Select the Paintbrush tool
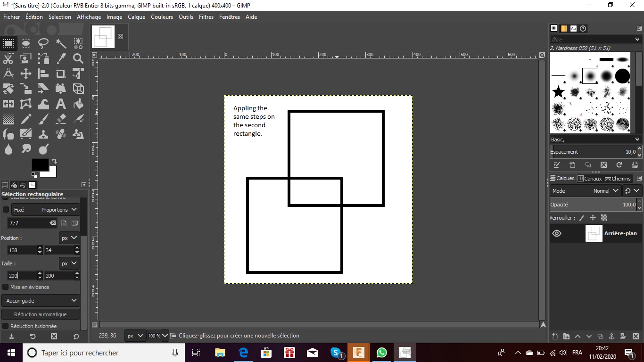The image size is (644, 362). coord(43,119)
